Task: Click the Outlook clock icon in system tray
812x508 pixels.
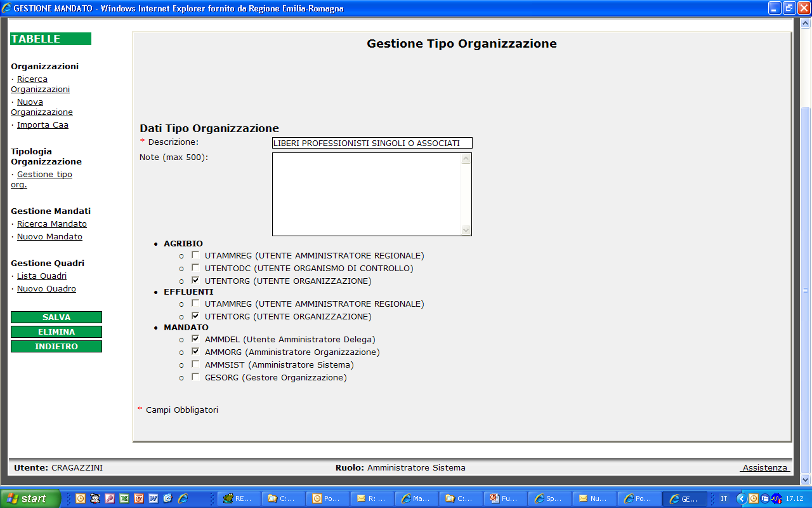Action: (753, 498)
